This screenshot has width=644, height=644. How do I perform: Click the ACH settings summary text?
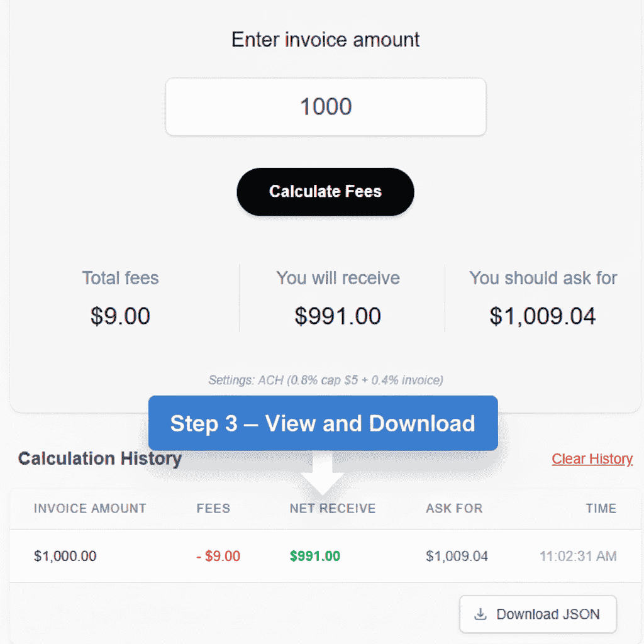(326, 380)
